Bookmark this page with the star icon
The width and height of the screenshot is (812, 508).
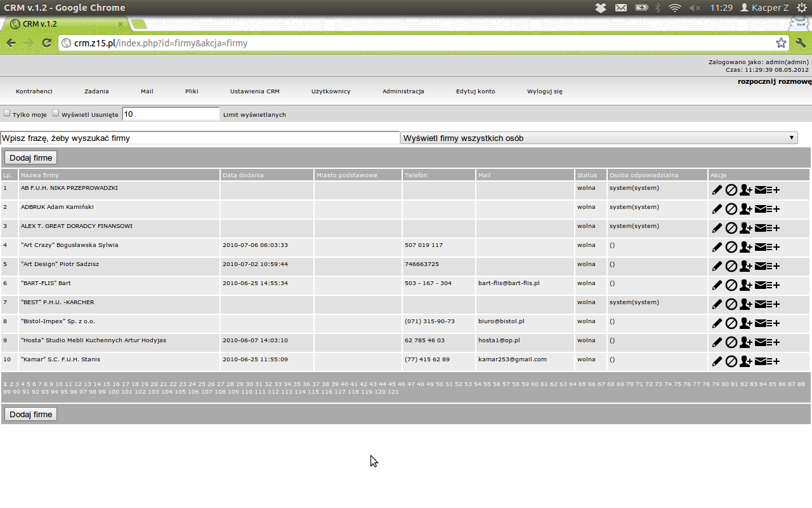781,43
